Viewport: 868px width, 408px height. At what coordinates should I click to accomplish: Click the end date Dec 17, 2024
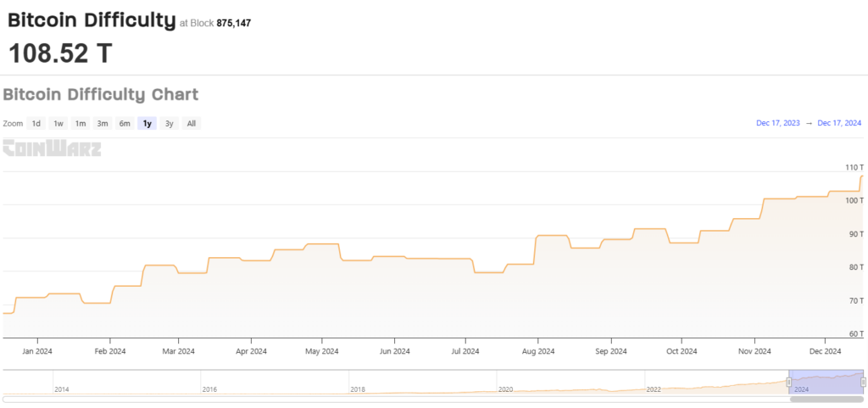pos(839,123)
